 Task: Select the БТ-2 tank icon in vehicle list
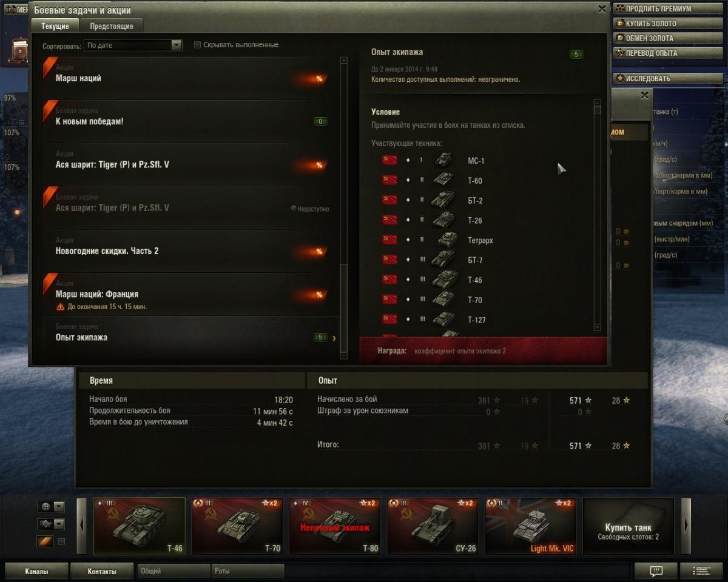tap(443, 200)
